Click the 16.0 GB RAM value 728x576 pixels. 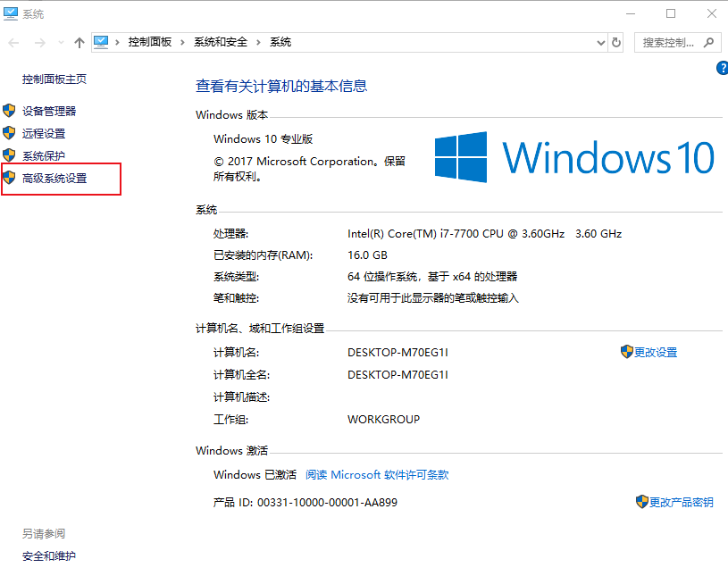tap(367, 255)
